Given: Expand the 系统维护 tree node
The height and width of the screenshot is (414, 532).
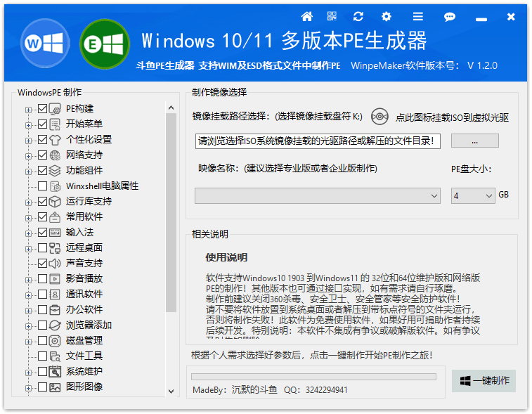Looking at the screenshot, I should 29,373.
